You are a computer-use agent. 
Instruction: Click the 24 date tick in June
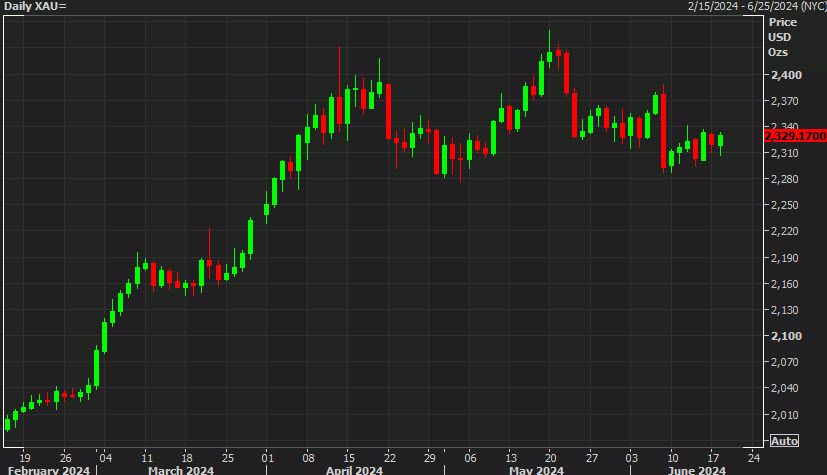[x=754, y=458]
